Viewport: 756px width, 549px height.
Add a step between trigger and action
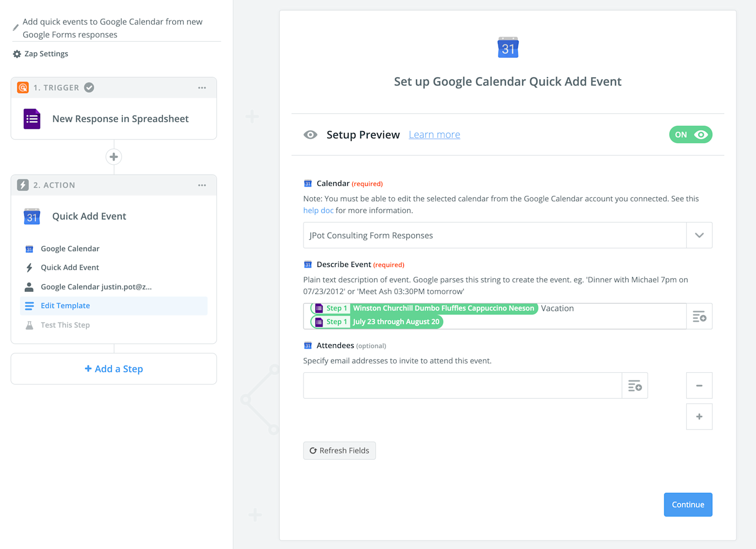pyautogui.click(x=114, y=157)
